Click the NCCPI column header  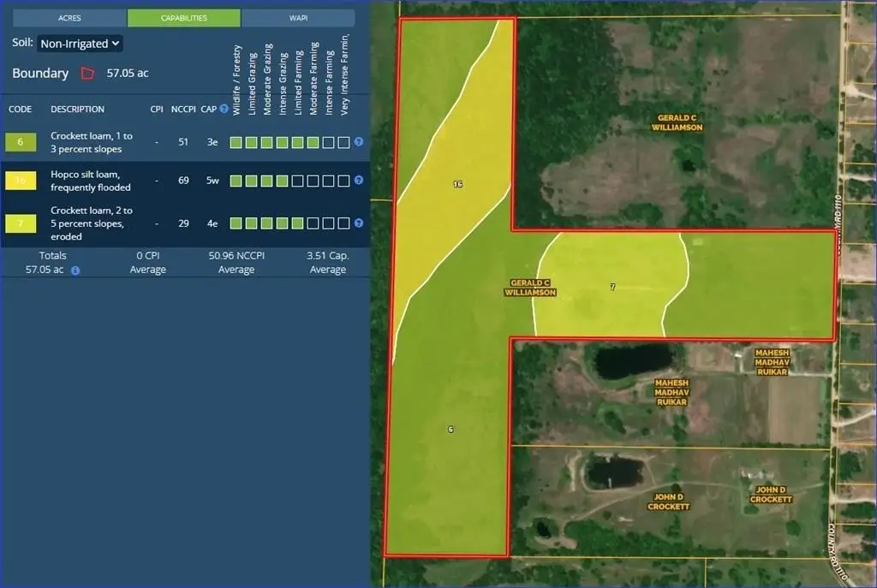(x=183, y=110)
